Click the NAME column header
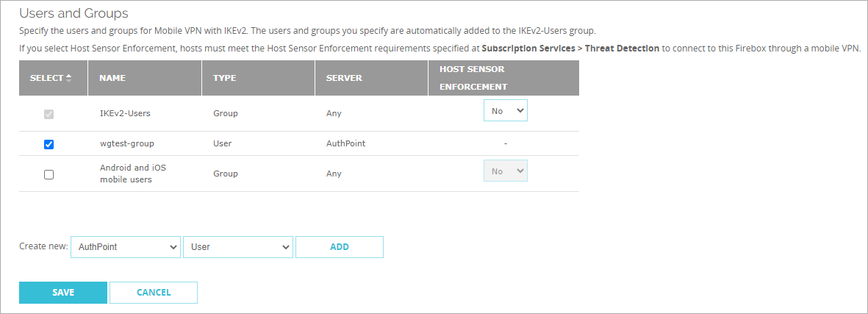The image size is (868, 314). click(x=112, y=78)
